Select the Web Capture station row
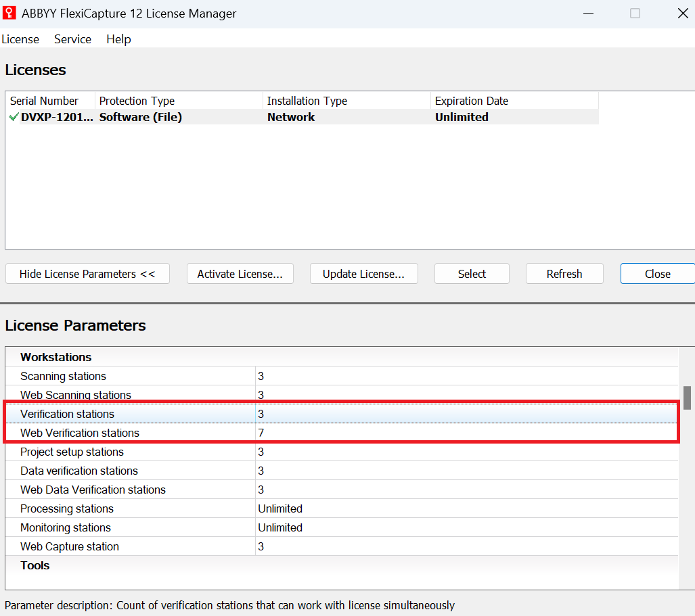695x616 pixels. tap(342, 546)
